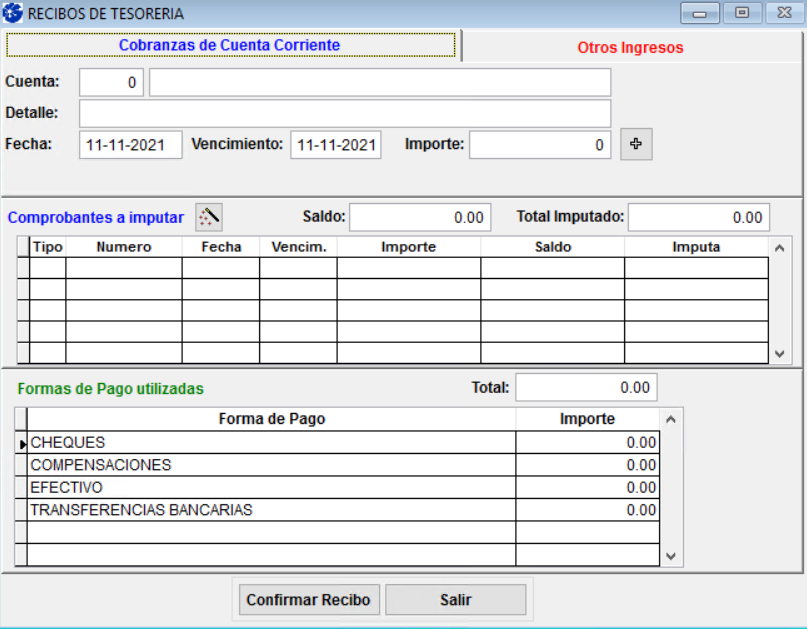Image resolution: width=807 pixels, height=629 pixels.
Task: Edit the Vencimiento date field
Action: [336, 145]
